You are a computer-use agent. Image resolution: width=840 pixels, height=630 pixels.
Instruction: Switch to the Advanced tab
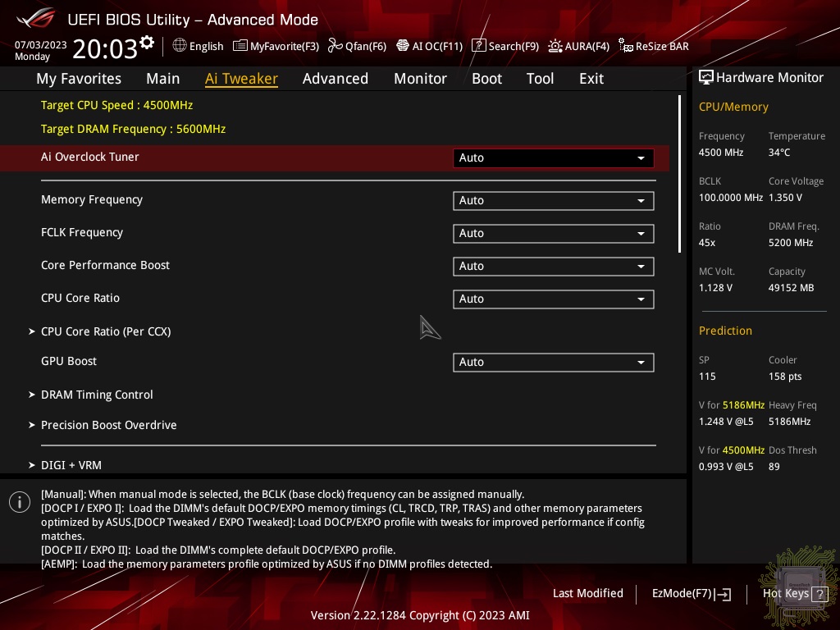coord(335,79)
